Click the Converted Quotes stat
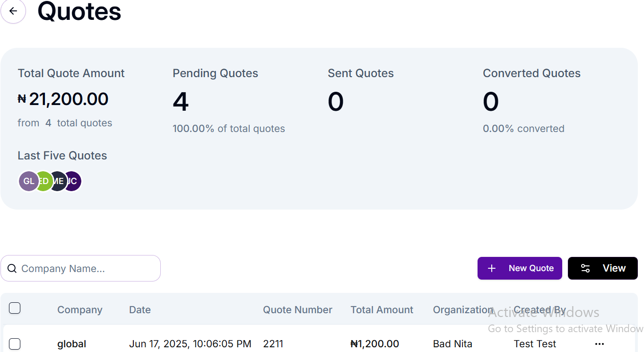The image size is (644, 352). pyautogui.click(x=531, y=73)
